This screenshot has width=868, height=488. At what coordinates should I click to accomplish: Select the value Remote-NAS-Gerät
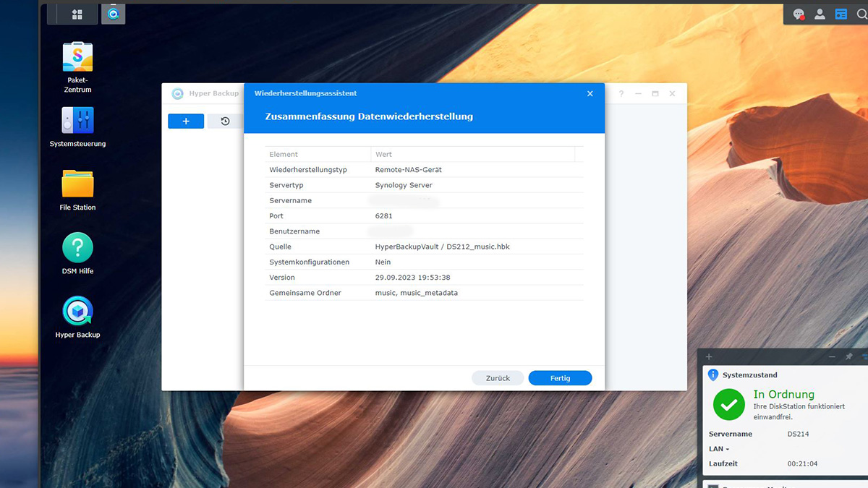pos(408,170)
